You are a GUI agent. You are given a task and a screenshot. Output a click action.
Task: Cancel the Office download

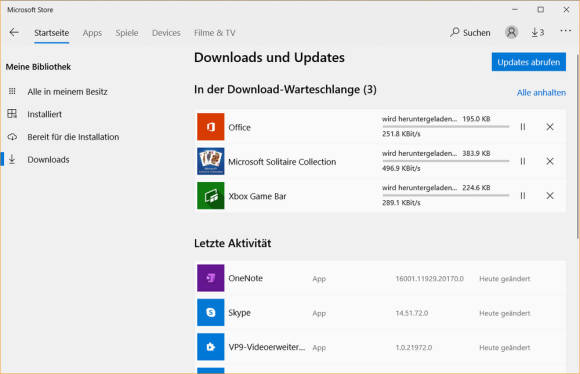click(x=550, y=127)
